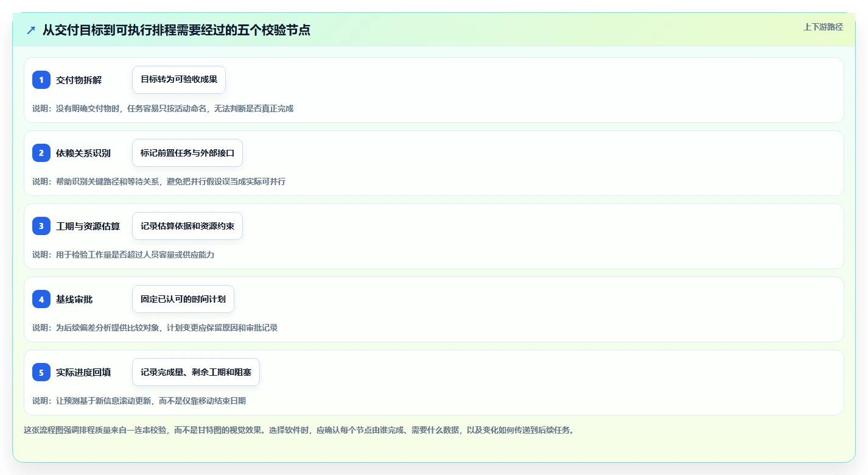Click the note starting 没有明确交付物时
The width and height of the screenshot is (868, 475).
pyautogui.click(x=163, y=108)
